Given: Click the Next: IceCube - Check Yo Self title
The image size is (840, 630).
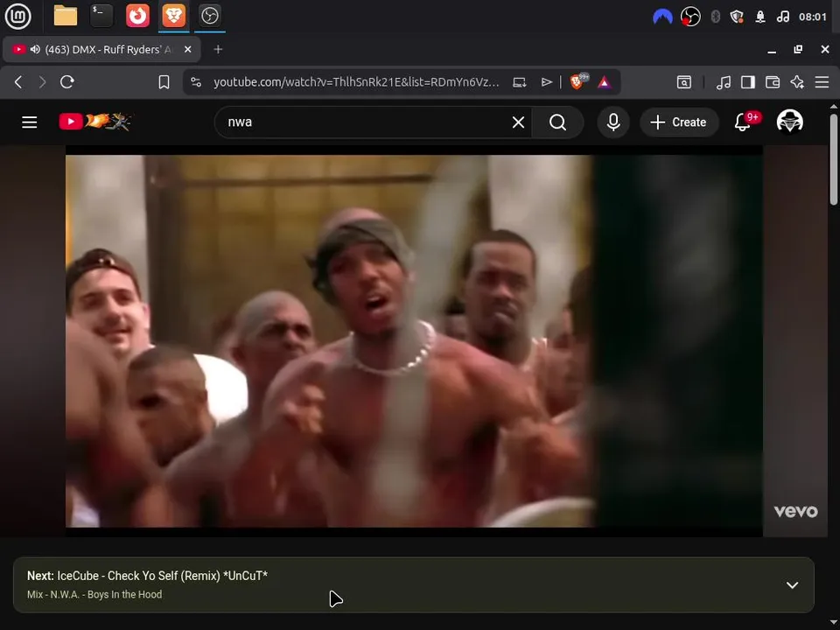Looking at the screenshot, I should click(x=147, y=576).
